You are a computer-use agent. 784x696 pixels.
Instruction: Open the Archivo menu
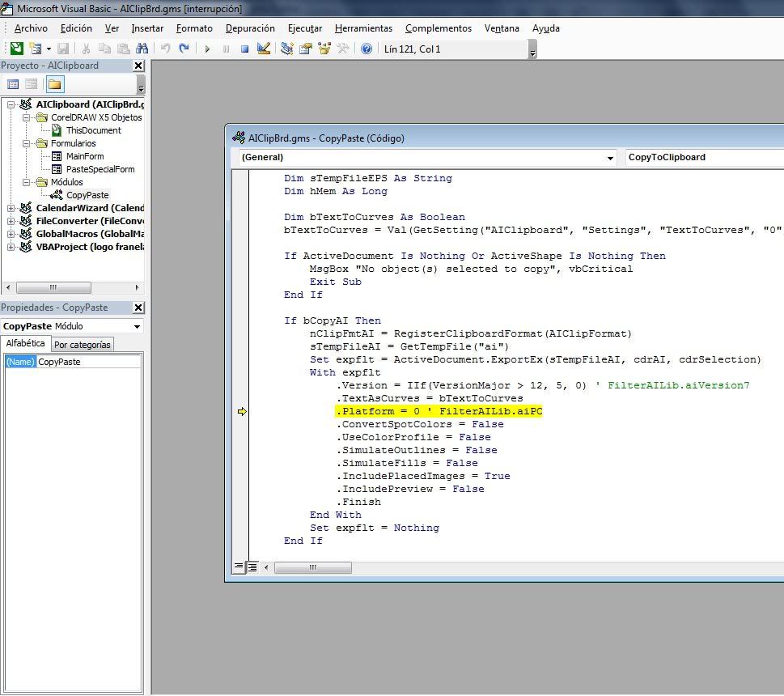(x=31, y=28)
